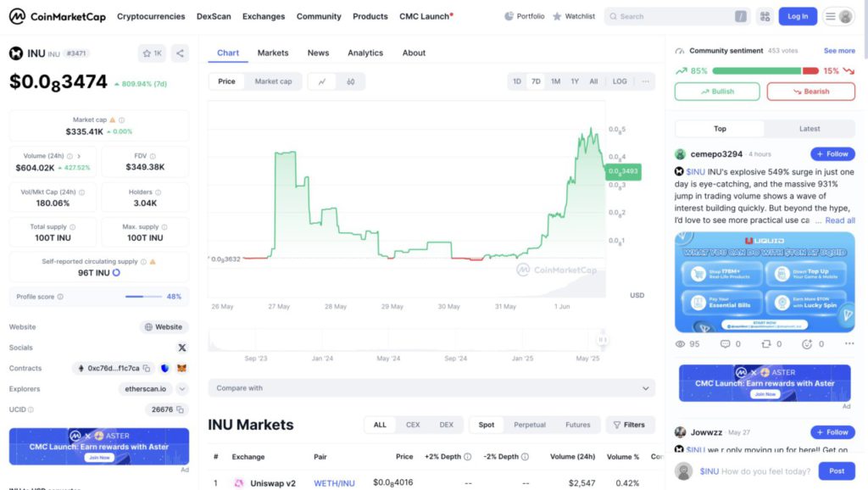Click the Profile score progress bar
Image resolution: width=868 pixels, height=490 pixels.
pyautogui.click(x=143, y=297)
